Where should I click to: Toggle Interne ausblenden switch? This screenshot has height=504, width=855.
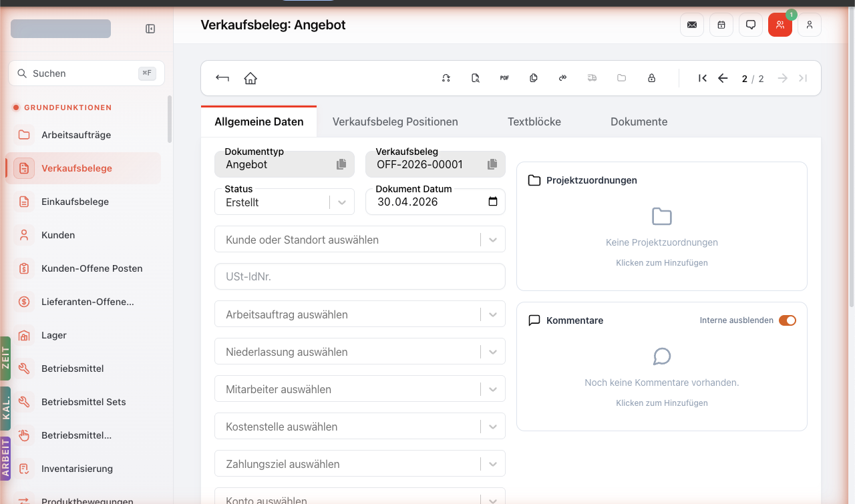788,320
